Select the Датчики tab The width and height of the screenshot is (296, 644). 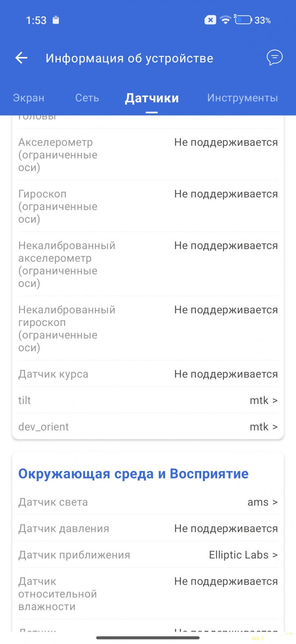[152, 98]
